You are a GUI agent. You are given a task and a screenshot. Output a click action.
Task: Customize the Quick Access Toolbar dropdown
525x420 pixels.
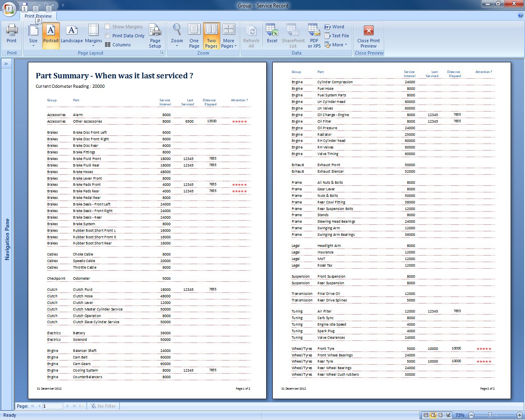tap(63, 6)
